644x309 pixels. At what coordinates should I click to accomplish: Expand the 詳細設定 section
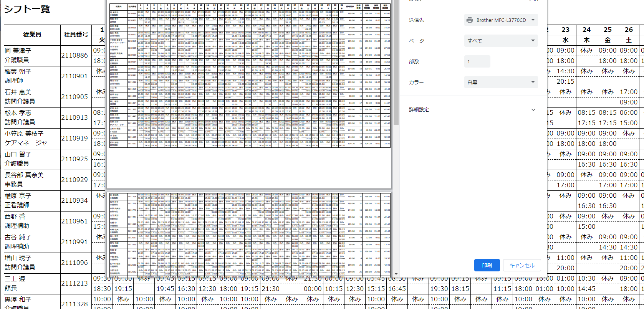tap(472, 110)
